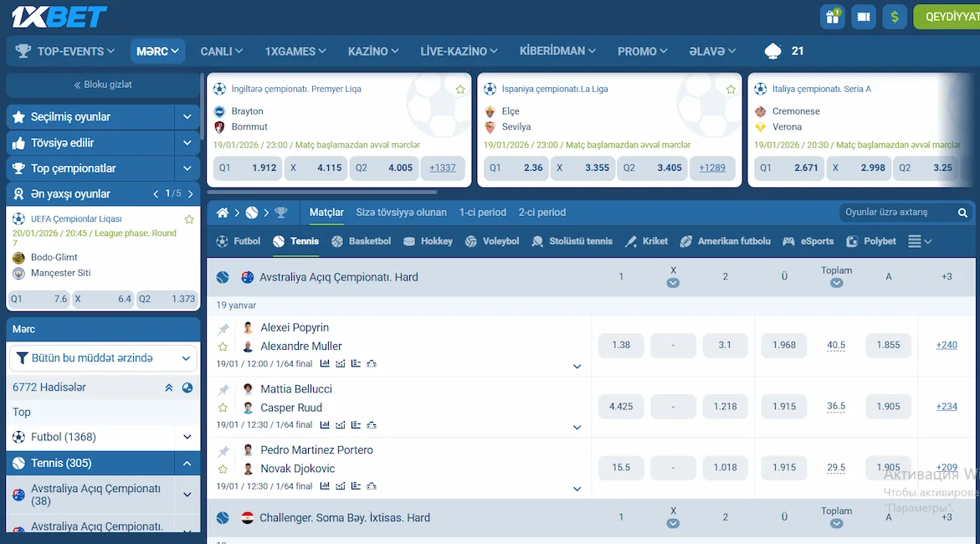Switch to the 1-ci period tab
The image size is (980, 544).
click(483, 212)
